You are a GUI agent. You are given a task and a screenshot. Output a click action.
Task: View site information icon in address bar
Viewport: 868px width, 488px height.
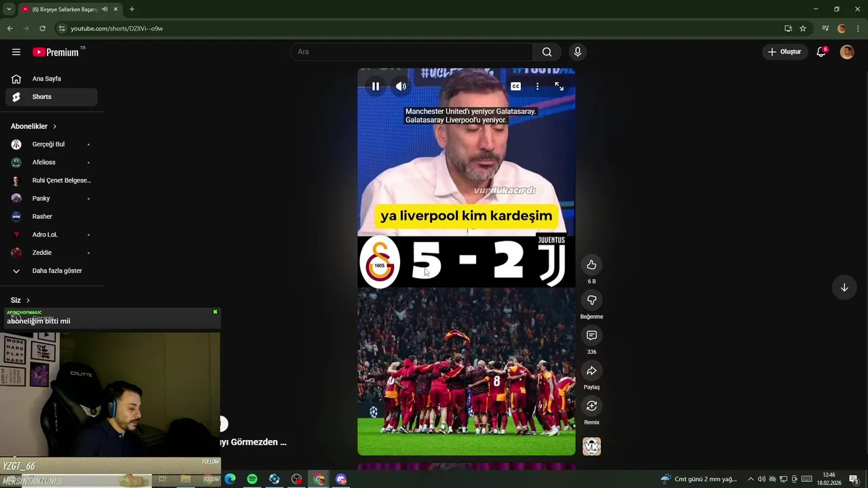(x=62, y=28)
